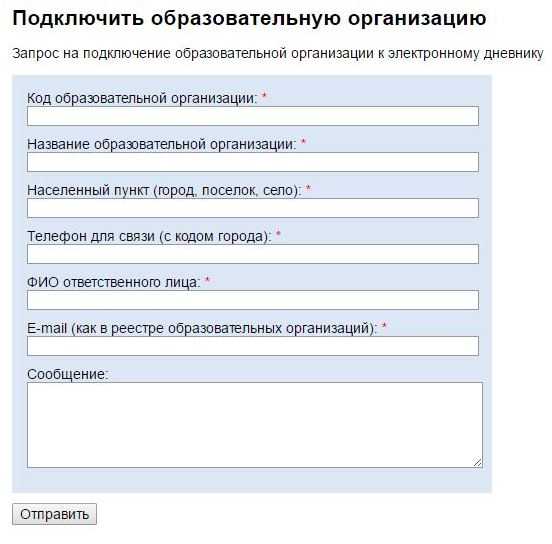The height and width of the screenshot is (544, 552).
Task: Select the Название образовательной организации text box
Action: [x=253, y=162]
